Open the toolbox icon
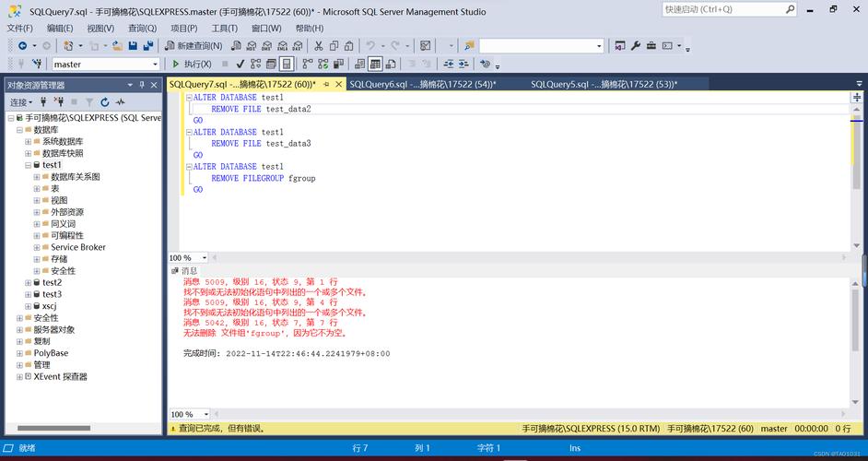Viewport: 868px width, 461px height. pos(651,46)
